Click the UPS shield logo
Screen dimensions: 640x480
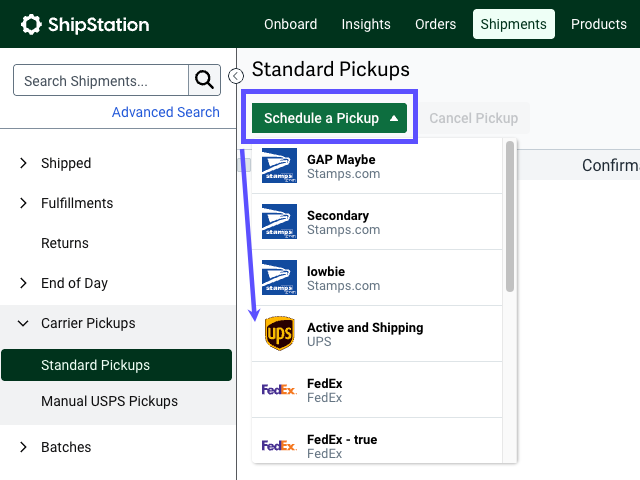[x=280, y=333]
